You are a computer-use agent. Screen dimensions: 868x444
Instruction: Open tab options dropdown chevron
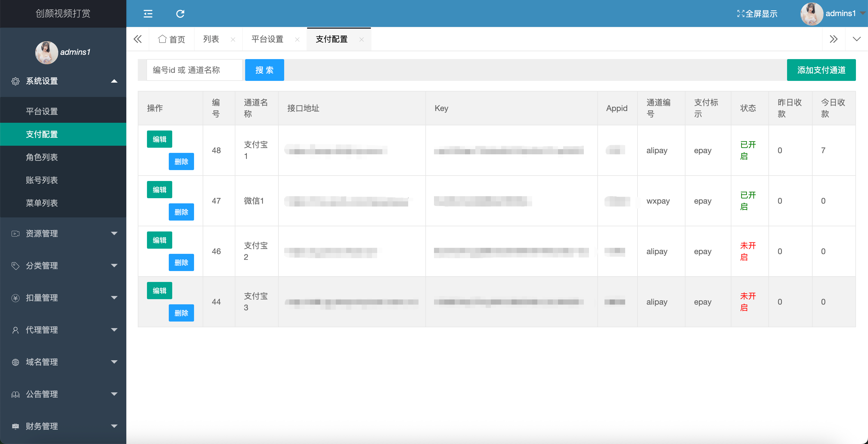click(856, 39)
